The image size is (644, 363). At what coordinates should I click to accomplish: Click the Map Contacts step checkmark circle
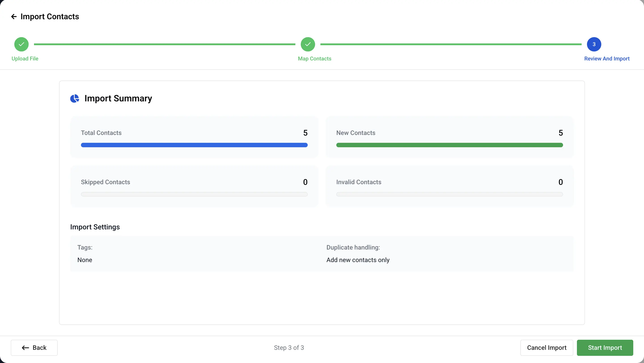[308, 44]
